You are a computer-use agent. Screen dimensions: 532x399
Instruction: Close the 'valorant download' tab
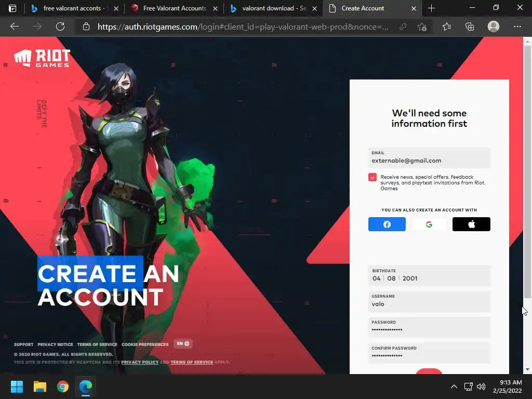click(x=314, y=8)
